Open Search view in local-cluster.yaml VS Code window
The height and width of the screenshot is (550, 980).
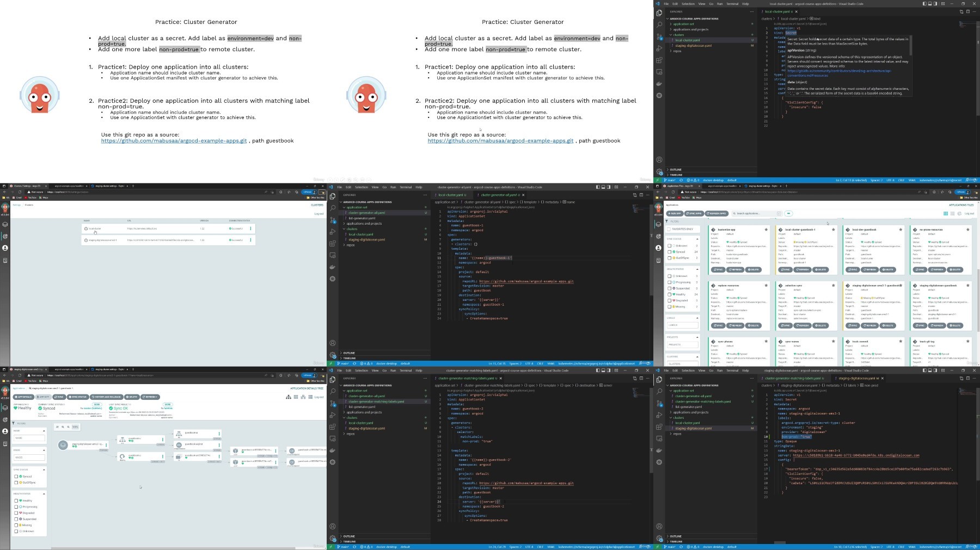[659, 24]
